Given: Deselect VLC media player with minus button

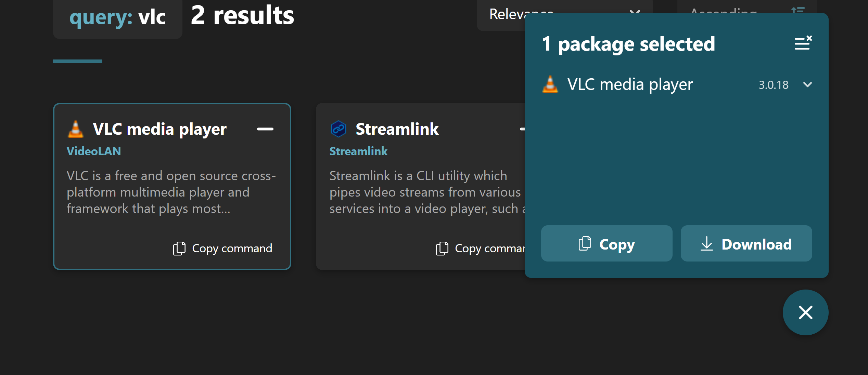Looking at the screenshot, I should pyautogui.click(x=265, y=129).
